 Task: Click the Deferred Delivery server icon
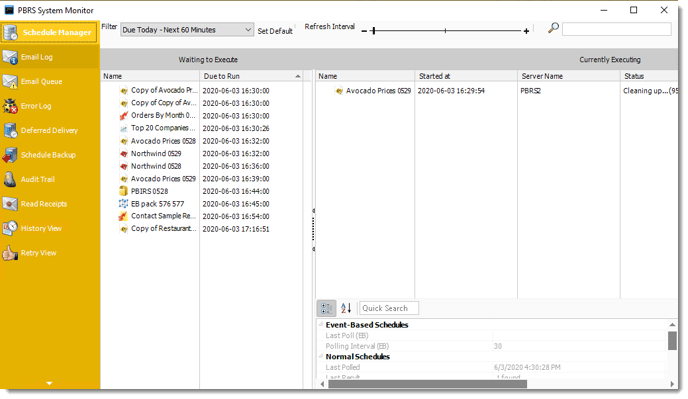(x=10, y=131)
